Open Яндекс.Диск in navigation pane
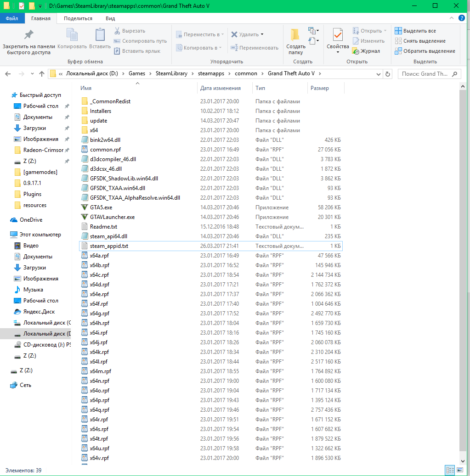Screen dimensions: 470x476 34,312
